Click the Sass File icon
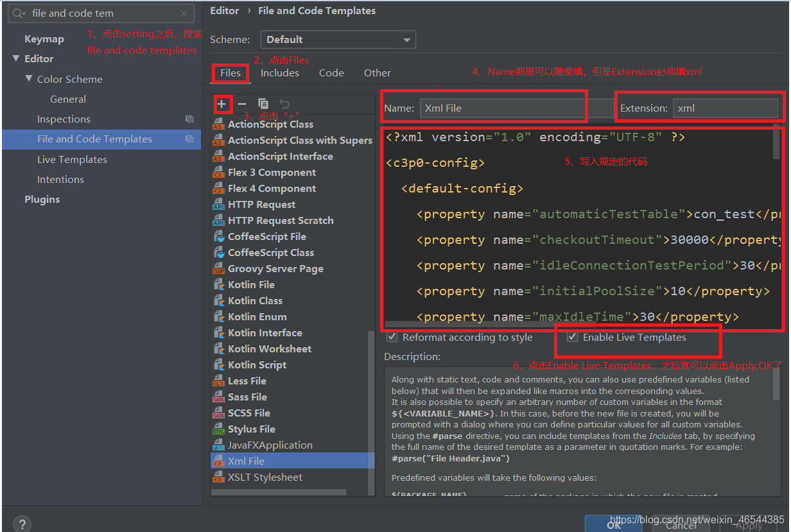Image resolution: width=791 pixels, height=532 pixels. click(x=218, y=397)
